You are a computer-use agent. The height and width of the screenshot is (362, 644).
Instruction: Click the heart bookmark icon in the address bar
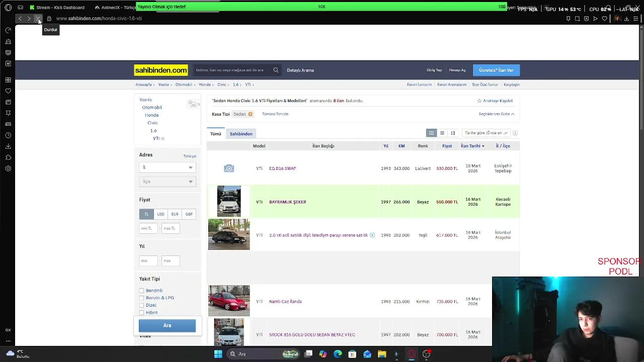tap(604, 19)
